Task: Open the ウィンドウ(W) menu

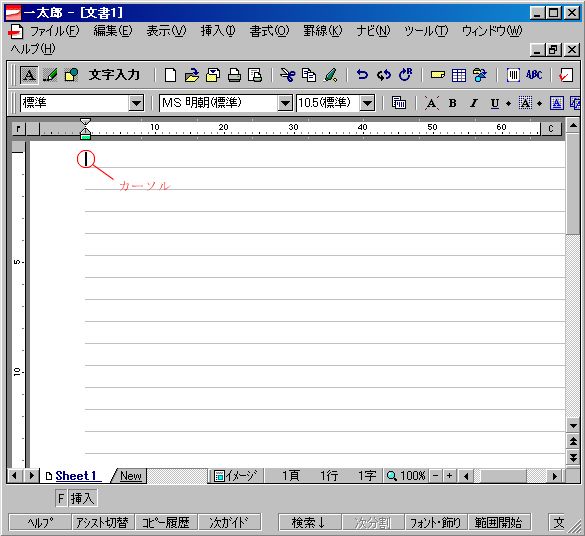Action: (x=492, y=31)
